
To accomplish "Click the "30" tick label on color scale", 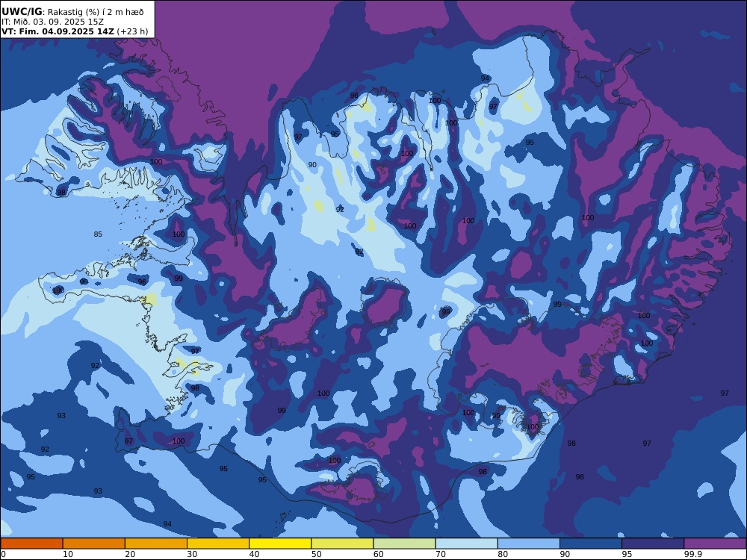I will pyautogui.click(x=192, y=554).
